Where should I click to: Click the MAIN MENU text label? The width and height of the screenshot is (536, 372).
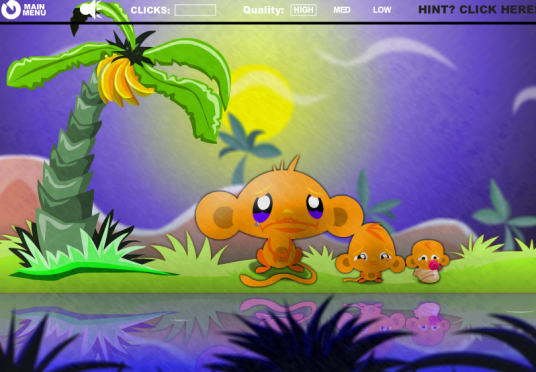tap(34, 10)
